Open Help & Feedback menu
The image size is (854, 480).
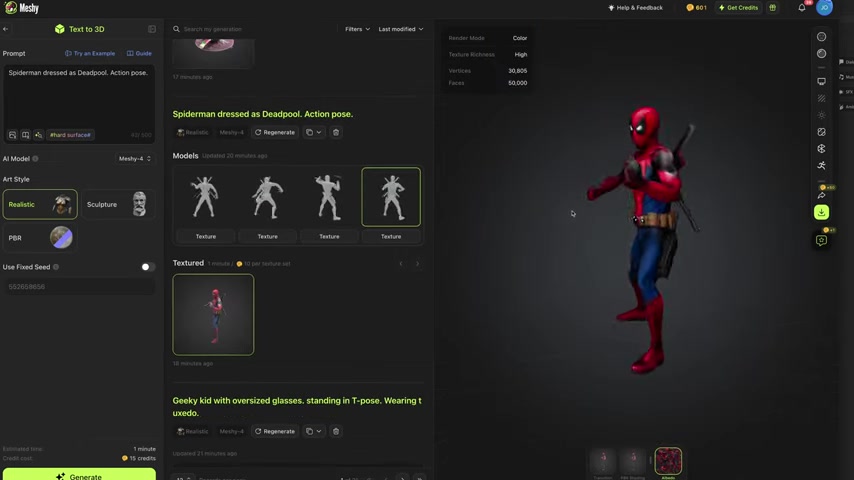[635, 8]
